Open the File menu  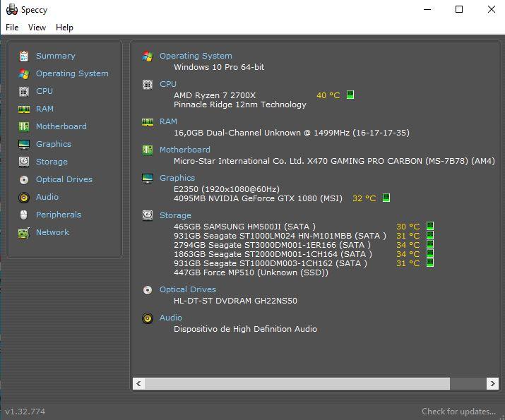coord(12,28)
